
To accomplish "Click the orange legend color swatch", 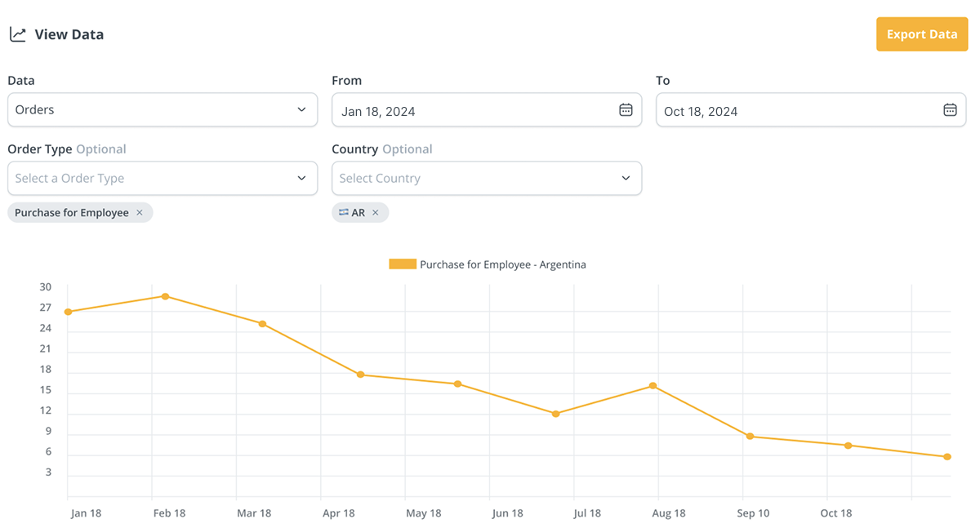I will [x=402, y=264].
